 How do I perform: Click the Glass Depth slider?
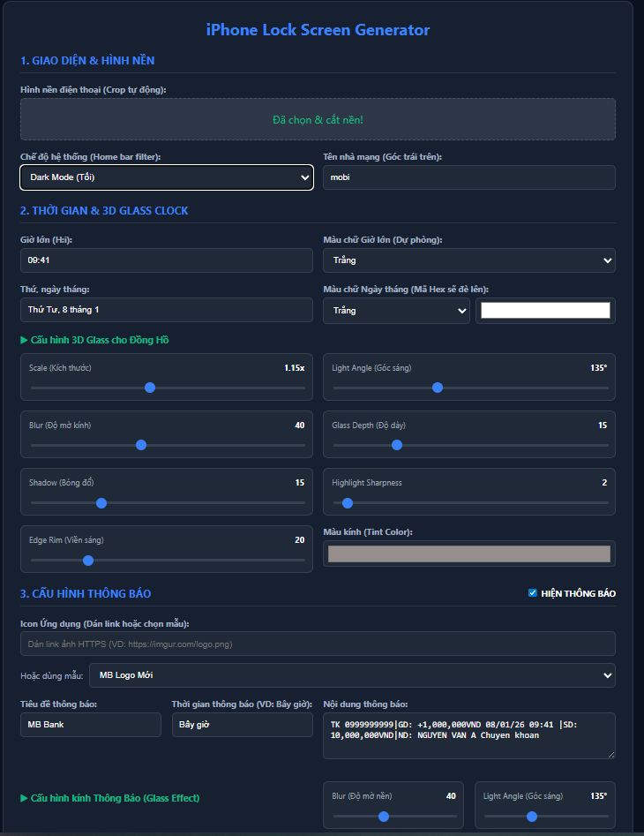[469, 445]
